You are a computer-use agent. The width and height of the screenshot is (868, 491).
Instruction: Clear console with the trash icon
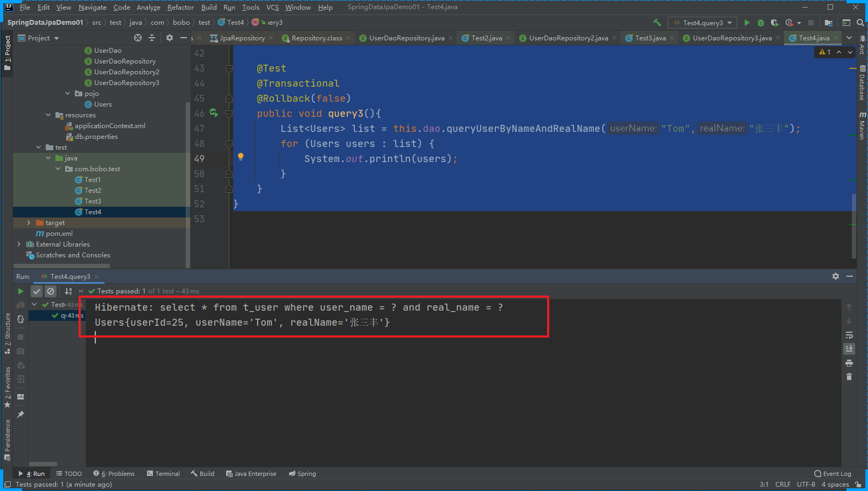[x=849, y=377]
